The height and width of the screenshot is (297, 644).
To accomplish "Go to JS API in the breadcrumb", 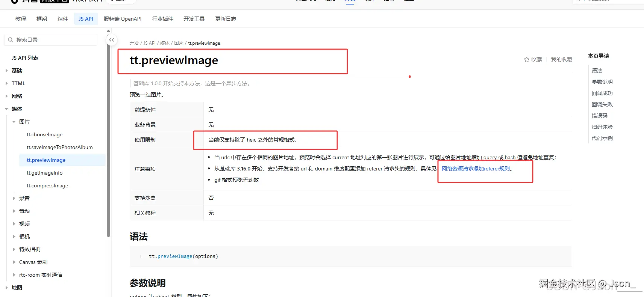I will [149, 43].
